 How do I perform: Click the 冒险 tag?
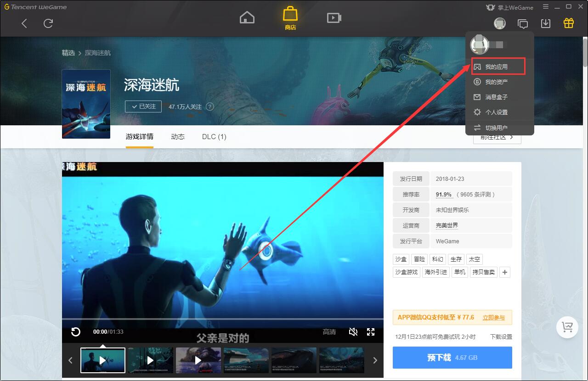419,259
